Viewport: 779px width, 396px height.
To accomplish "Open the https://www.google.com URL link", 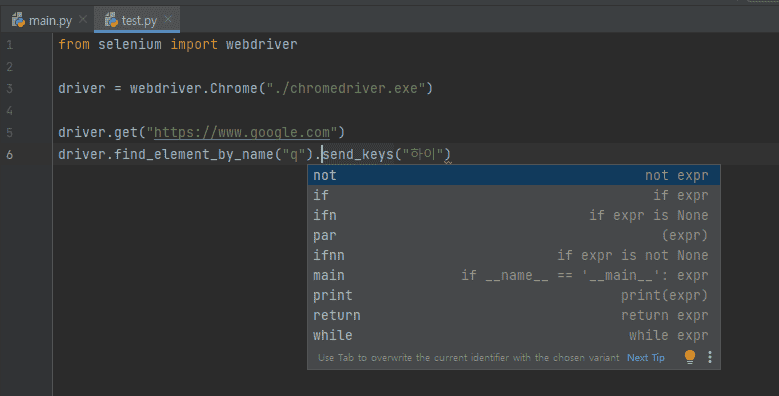I will point(242,133).
